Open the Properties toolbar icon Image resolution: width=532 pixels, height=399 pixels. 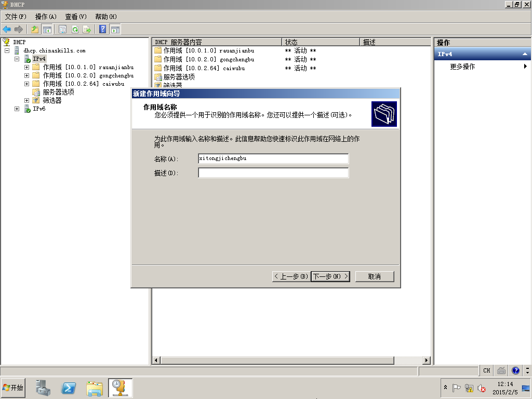coord(62,30)
